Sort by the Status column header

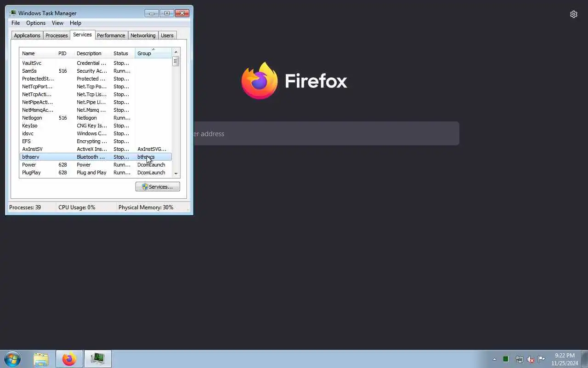coord(123,53)
